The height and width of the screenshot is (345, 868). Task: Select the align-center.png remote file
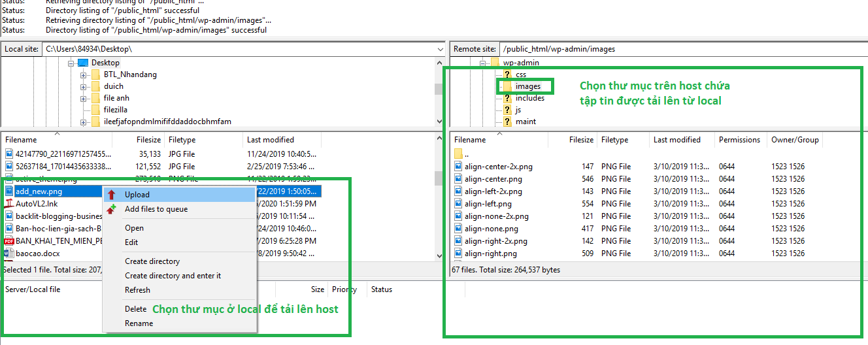click(x=493, y=179)
